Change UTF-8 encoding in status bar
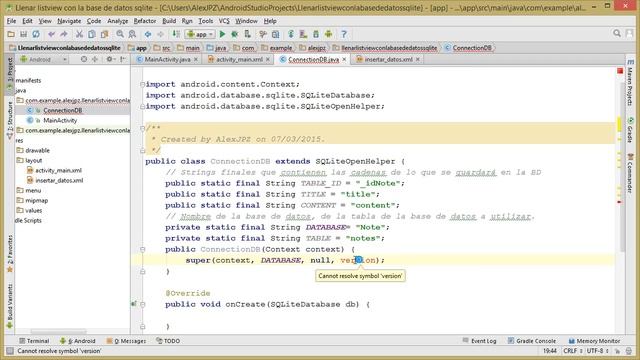The height and width of the screenshot is (360, 640). (x=598, y=351)
